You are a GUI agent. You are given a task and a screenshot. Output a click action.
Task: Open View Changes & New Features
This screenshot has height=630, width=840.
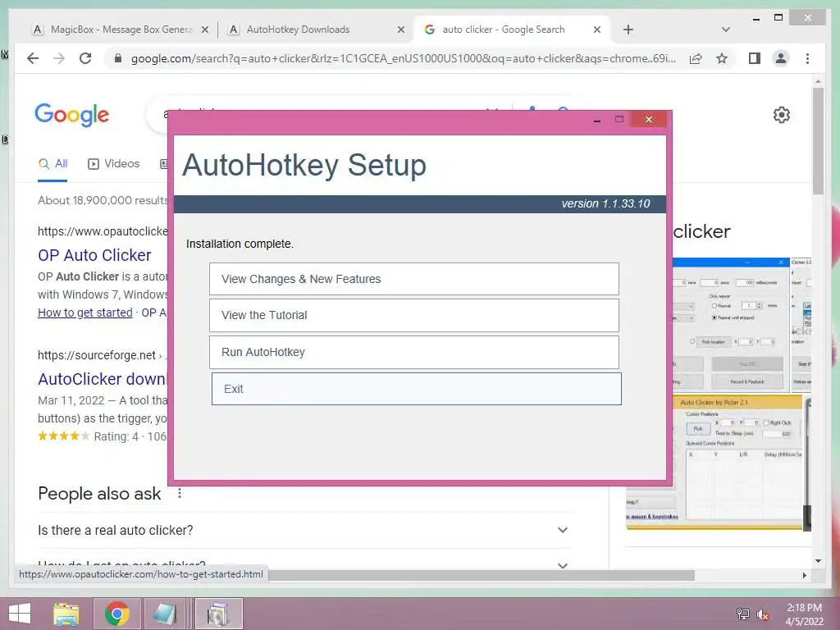(x=414, y=279)
